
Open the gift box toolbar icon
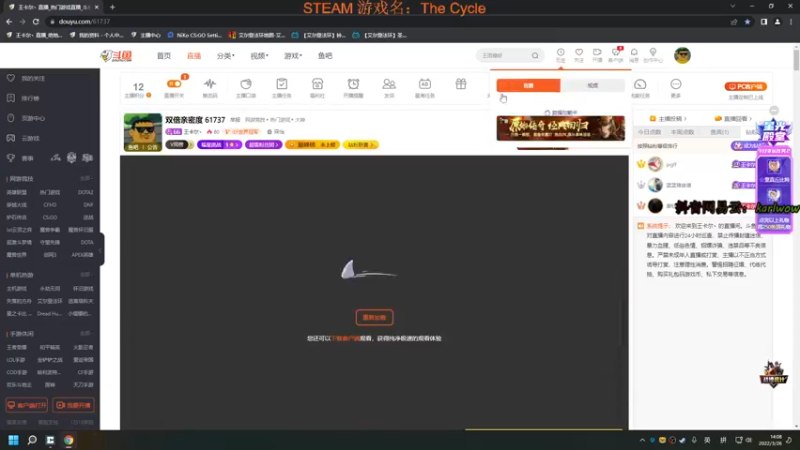(461, 84)
